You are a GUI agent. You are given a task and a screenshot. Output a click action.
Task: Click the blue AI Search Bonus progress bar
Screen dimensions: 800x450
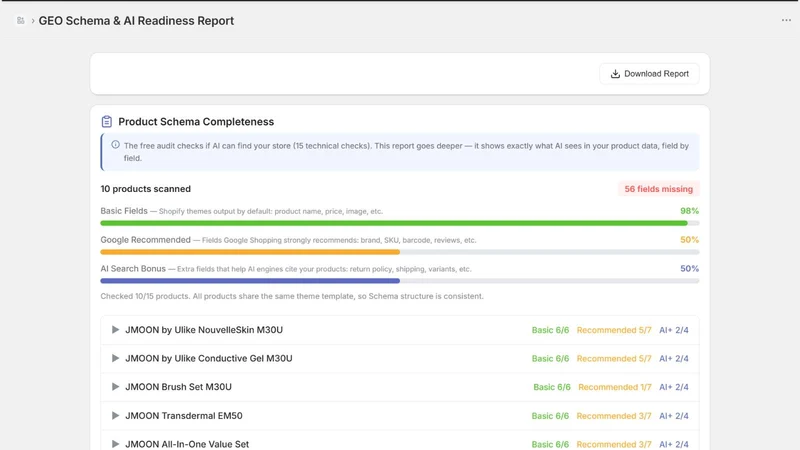pyautogui.click(x=399, y=281)
